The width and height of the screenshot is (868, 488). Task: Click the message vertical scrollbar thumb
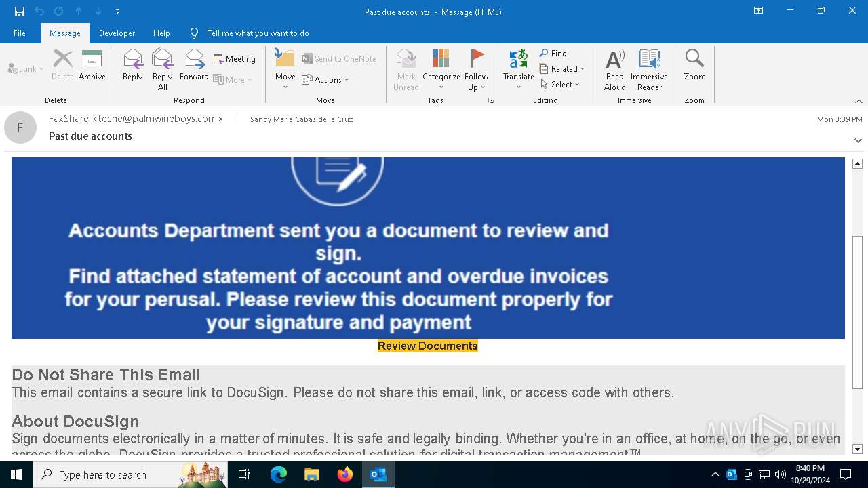point(857,312)
